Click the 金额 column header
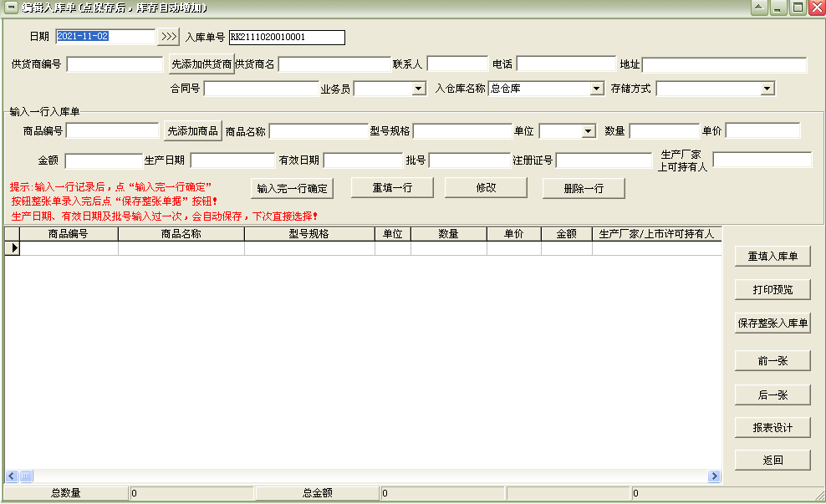The image size is (826, 504). 567,234
